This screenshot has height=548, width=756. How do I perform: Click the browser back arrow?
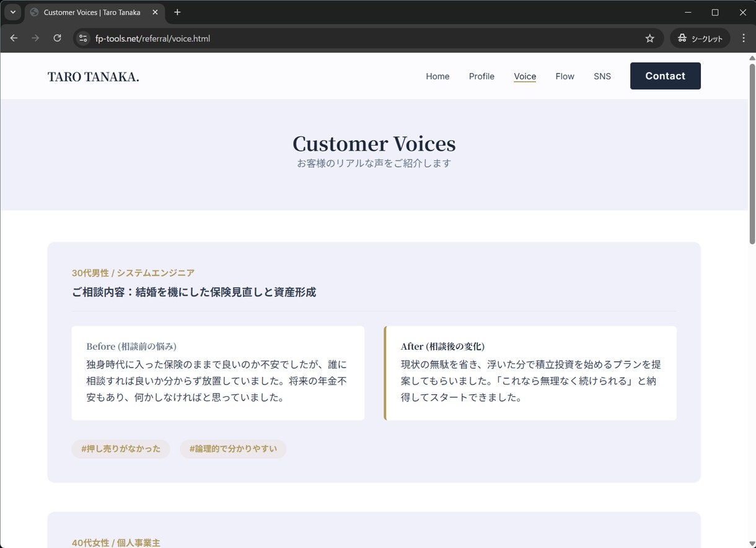coord(14,38)
